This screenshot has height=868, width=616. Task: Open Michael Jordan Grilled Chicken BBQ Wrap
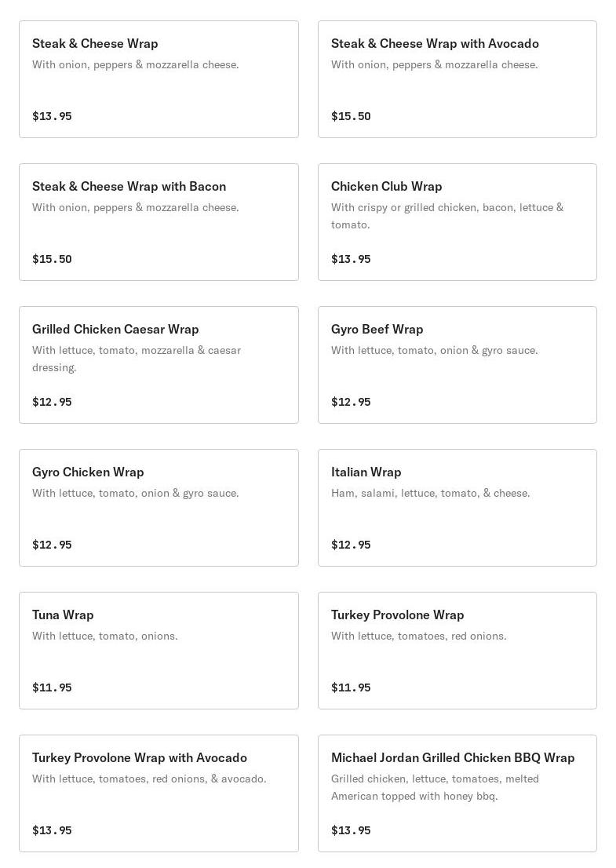tap(457, 793)
